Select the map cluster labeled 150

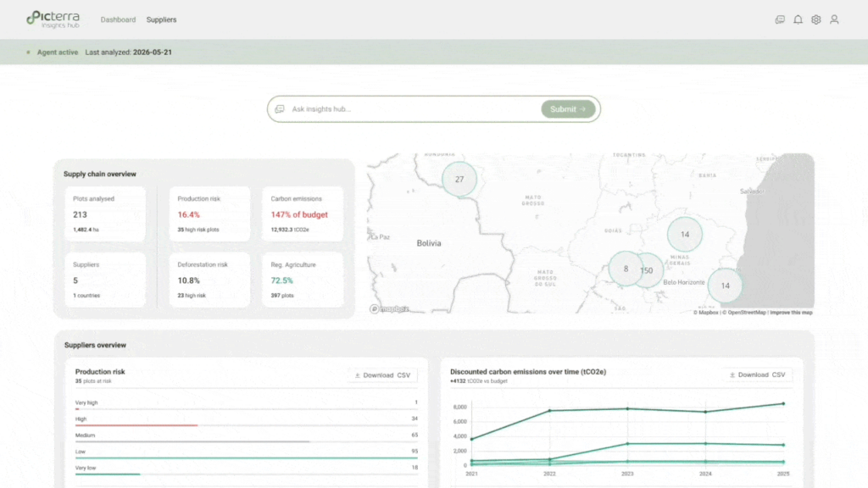[x=650, y=270]
